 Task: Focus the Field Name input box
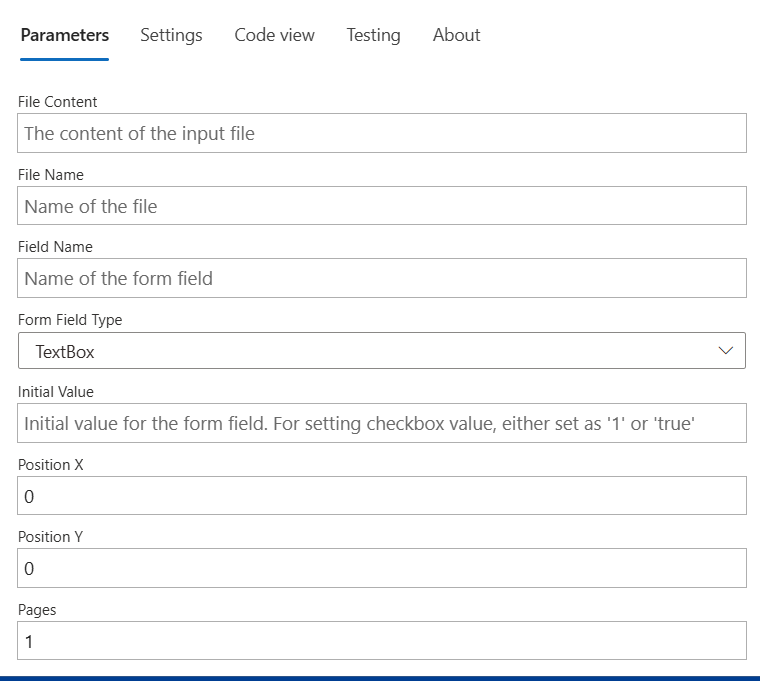coord(382,278)
